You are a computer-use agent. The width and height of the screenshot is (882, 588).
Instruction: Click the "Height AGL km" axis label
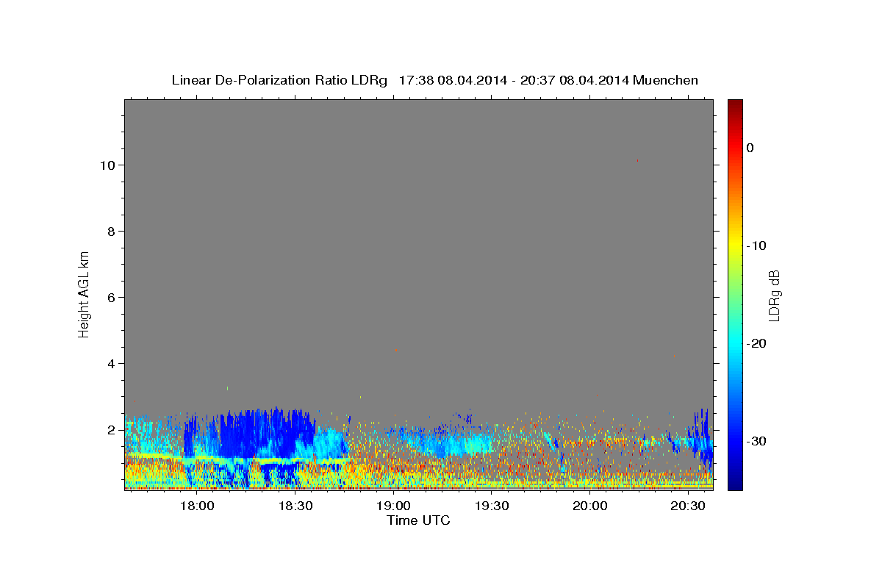(x=84, y=293)
